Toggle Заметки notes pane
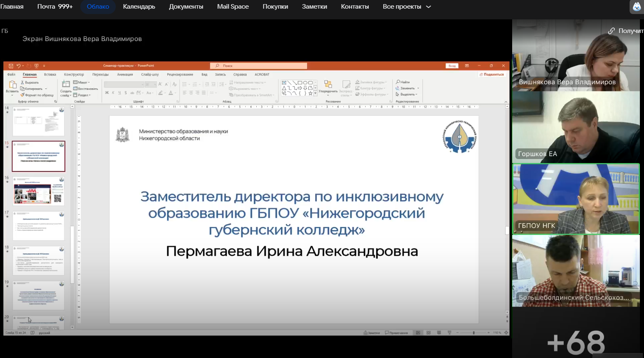The height and width of the screenshot is (358, 644). click(372, 333)
